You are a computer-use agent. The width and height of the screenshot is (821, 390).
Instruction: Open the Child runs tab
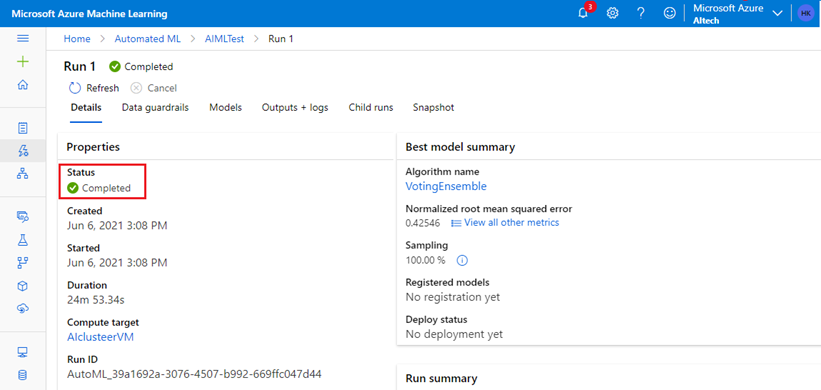[x=371, y=107]
